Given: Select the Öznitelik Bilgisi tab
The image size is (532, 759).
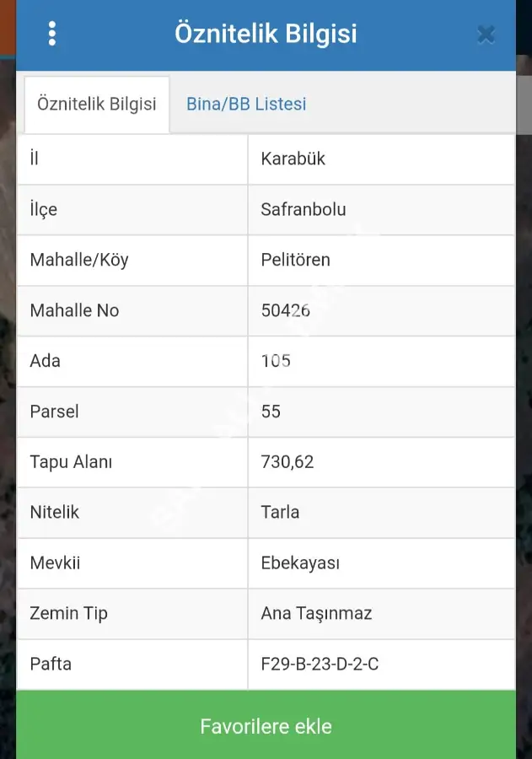Looking at the screenshot, I should pyautogui.click(x=97, y=104).
